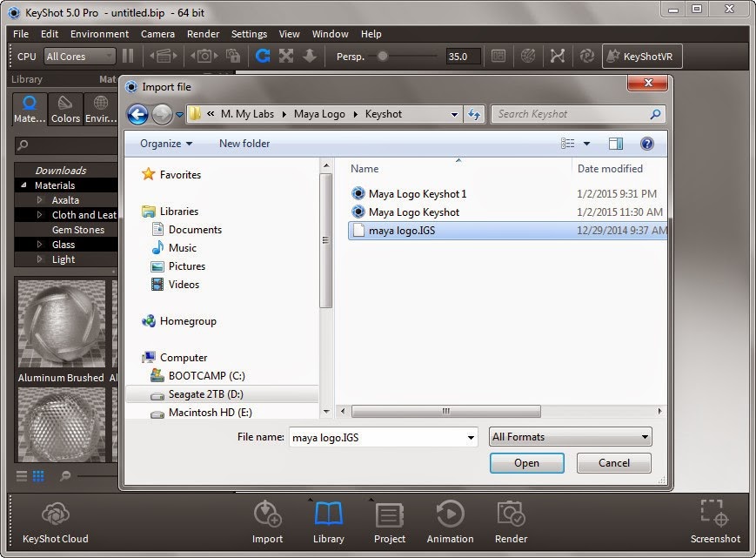756x558 pixels.
Task: Open KeyShotVR from the toolbar
Action: click(642, 57)
